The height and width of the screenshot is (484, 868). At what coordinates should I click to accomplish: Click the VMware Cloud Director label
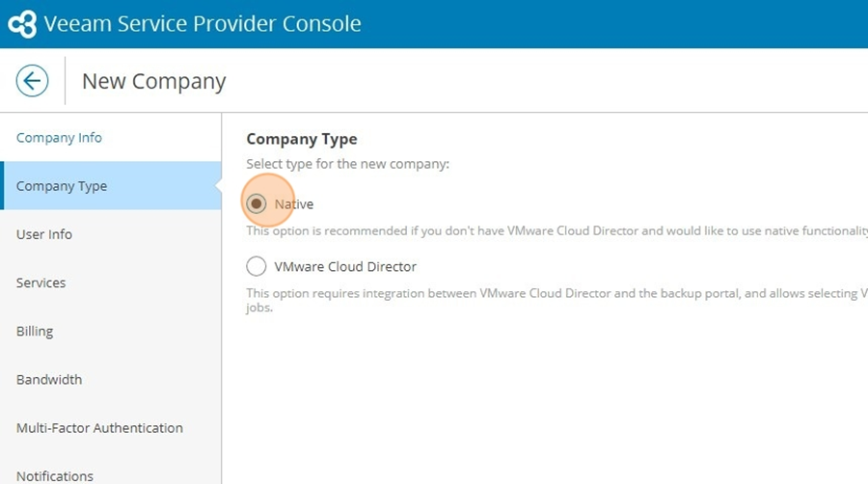(x=345, y=267)
